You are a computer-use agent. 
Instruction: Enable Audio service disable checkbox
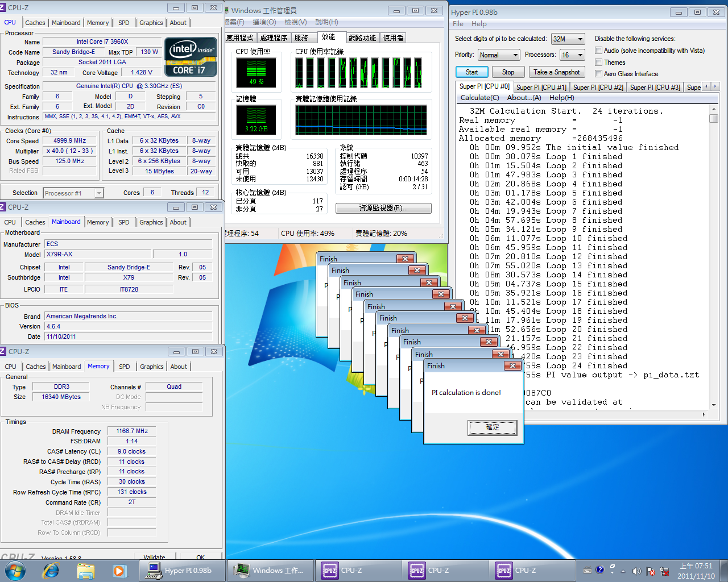click(598, 51)
